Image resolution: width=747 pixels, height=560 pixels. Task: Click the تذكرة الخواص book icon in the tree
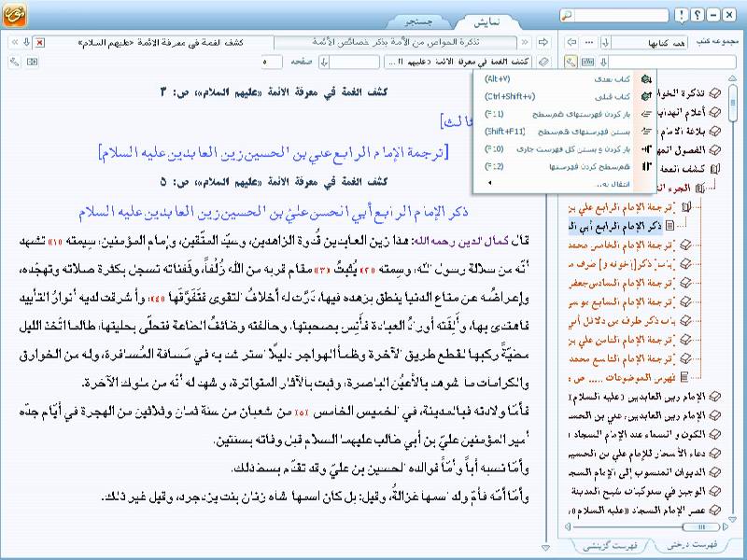pyautogui.click(x=714, y=93)
